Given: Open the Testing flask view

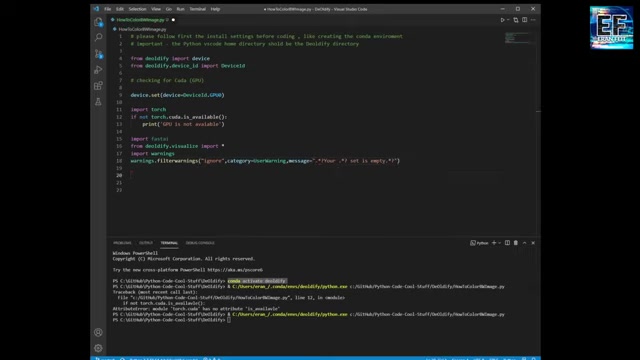Looking at the screenshot, I should (x=98, y=102).
